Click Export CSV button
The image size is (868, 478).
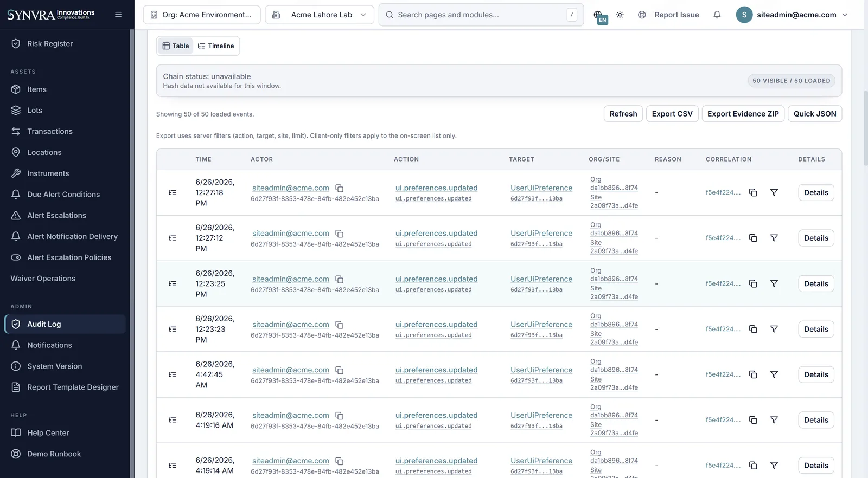(x=672, y=114)
